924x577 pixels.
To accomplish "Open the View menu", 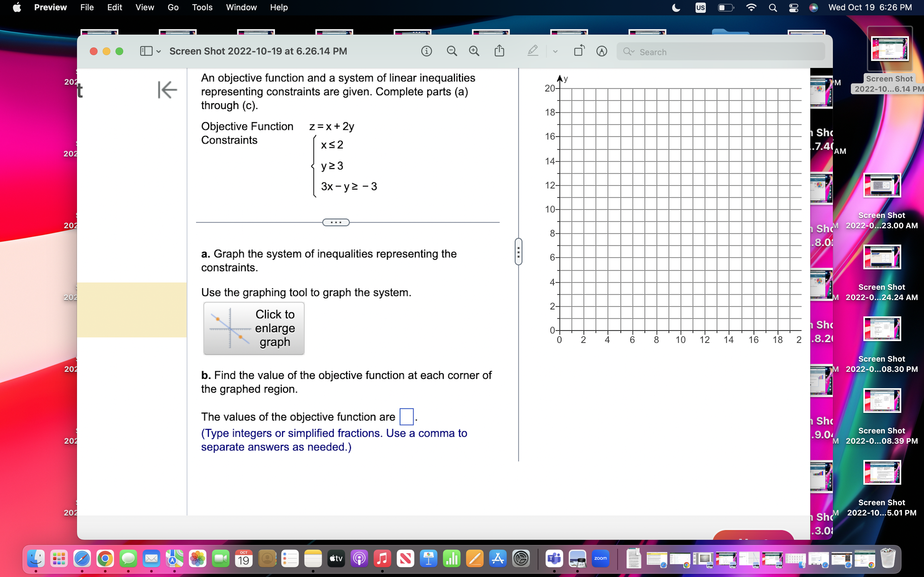I will (144, 8).
